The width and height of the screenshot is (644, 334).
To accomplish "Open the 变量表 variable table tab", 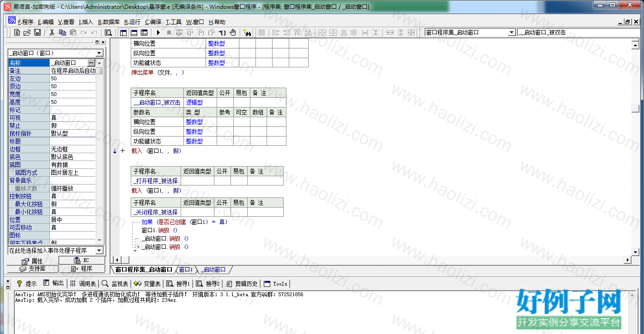I will point(147,284).
